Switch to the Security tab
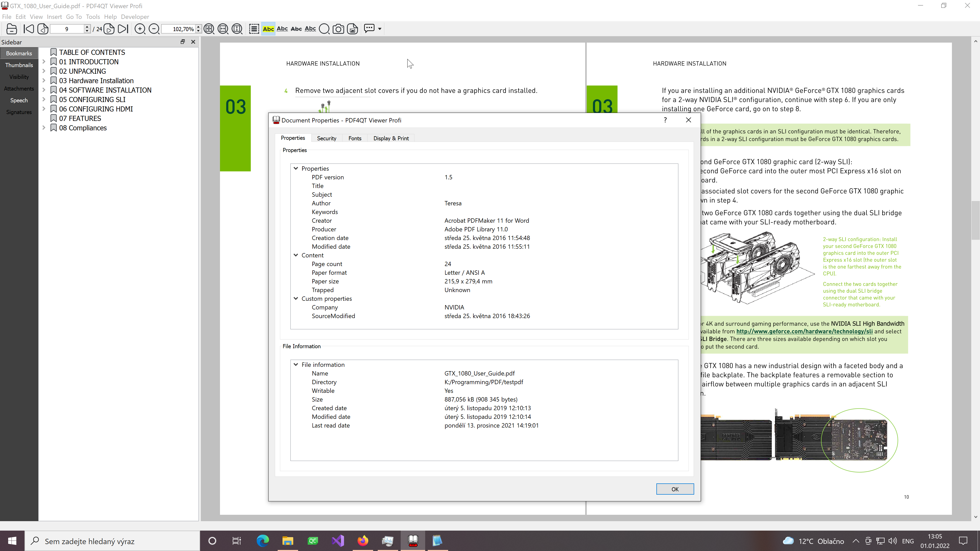The image size is (980, 551). (326, 139)
